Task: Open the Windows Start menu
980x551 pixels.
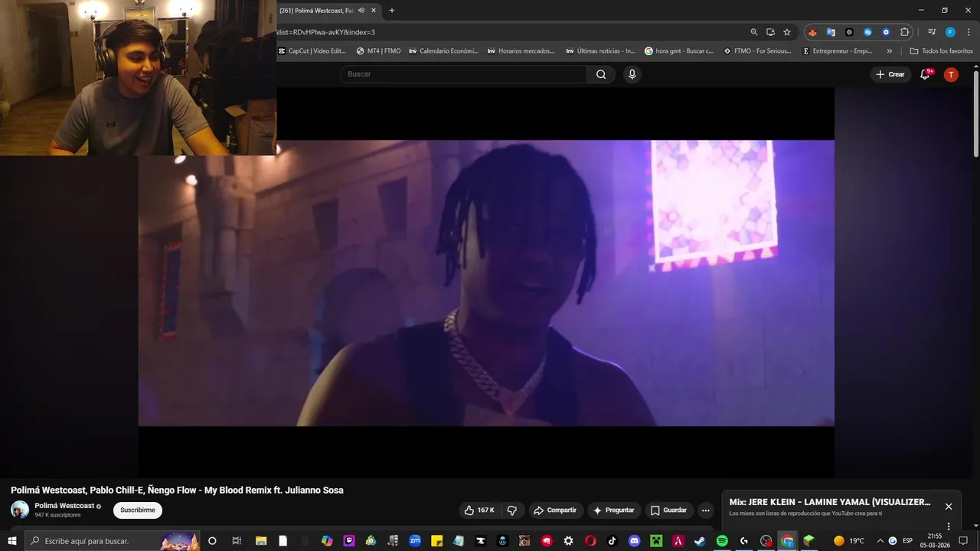Action: (x=11, y=541)
